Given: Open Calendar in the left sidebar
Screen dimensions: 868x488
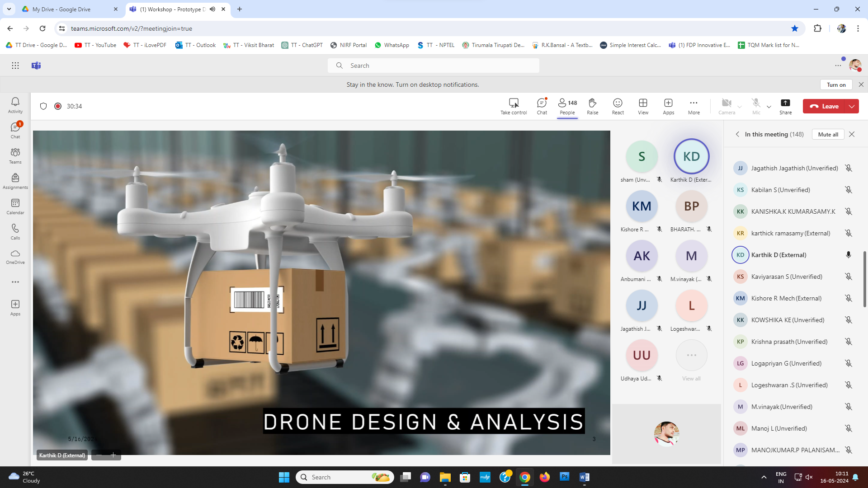Looking at the screenshot, I should [x=15, y=206].
